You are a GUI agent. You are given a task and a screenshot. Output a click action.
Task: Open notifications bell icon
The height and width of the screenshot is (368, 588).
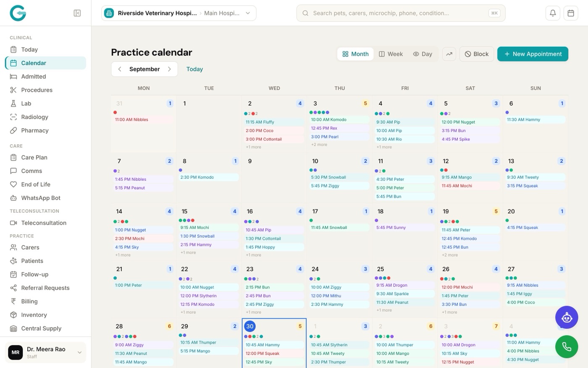point(553,13)
